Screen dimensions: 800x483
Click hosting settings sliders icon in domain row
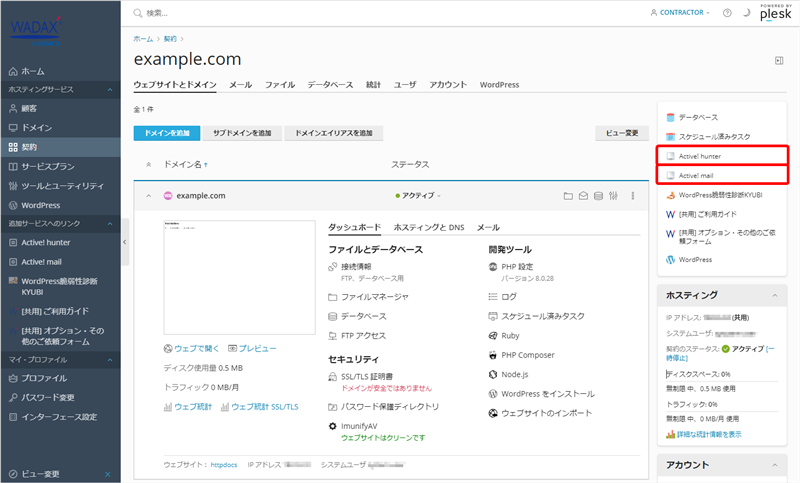coord(614,196)
